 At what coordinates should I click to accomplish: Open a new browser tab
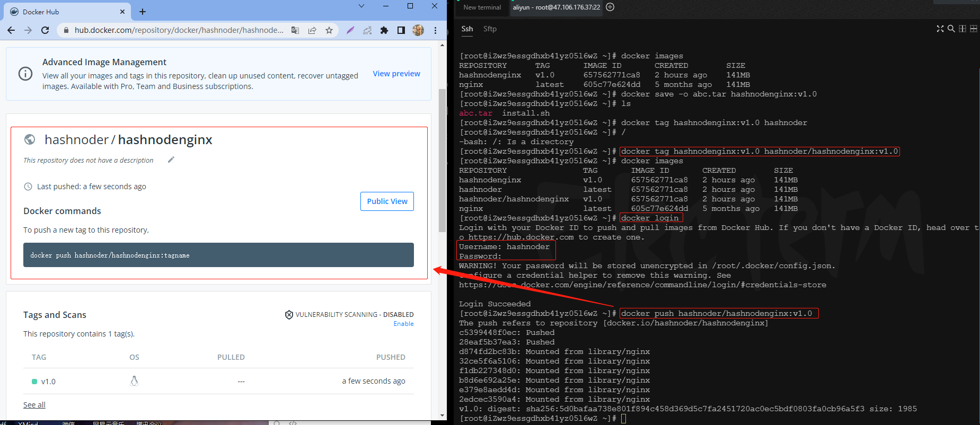[143, 12]
